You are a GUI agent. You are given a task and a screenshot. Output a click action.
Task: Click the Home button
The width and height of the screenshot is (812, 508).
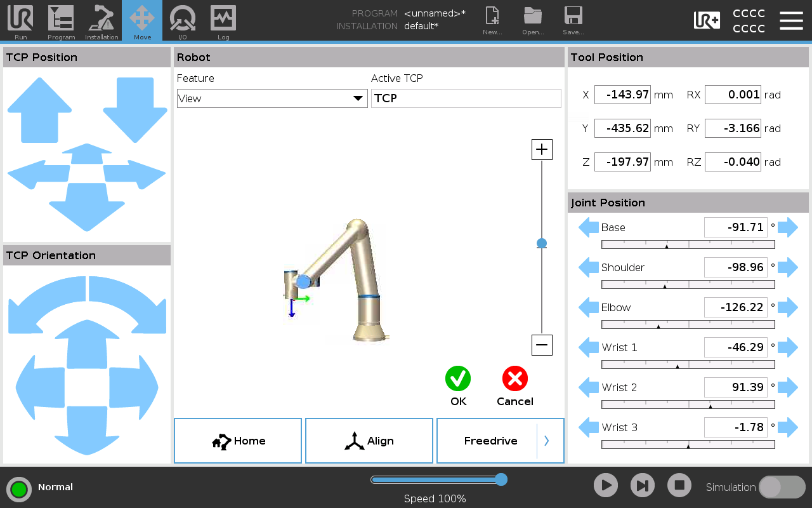(238, 441)
